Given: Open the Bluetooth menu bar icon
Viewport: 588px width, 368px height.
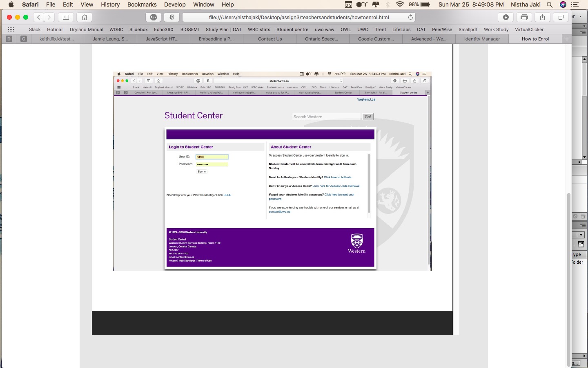Looking at the screenshot, I should coord(388,4).
